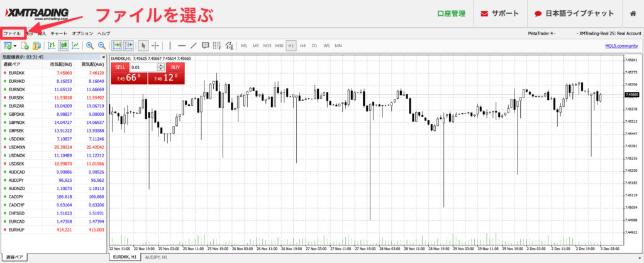
Task: Select the crosshair cursor tool
Action: [155, 45]
